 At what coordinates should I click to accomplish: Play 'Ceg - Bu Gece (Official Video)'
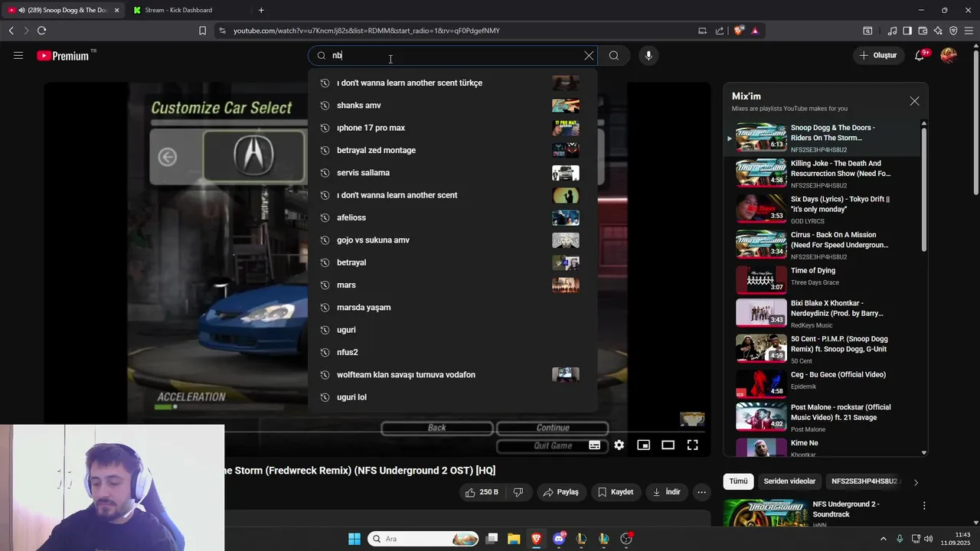click(823, 384)
